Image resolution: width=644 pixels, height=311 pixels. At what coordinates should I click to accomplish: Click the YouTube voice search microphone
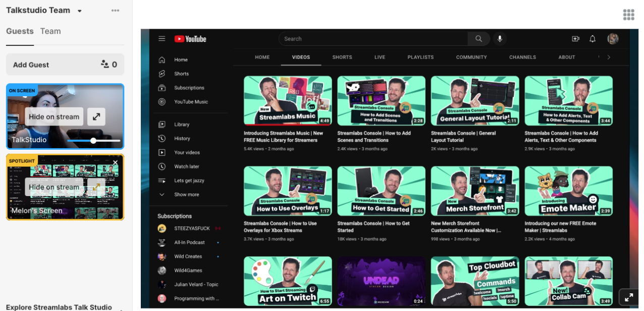(x=500, y=39)
